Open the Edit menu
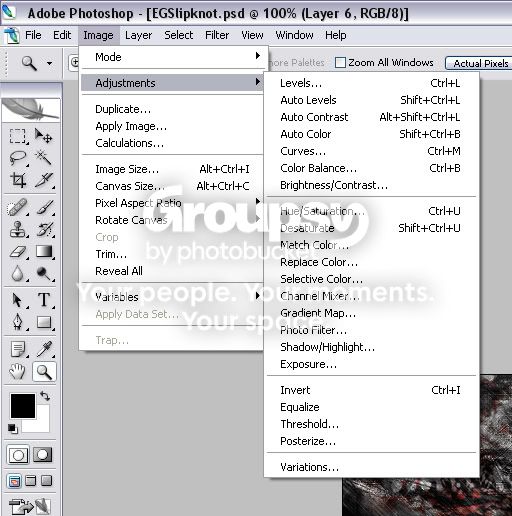The height and width of the screenshot is (516, 512). tap(62, 35)
